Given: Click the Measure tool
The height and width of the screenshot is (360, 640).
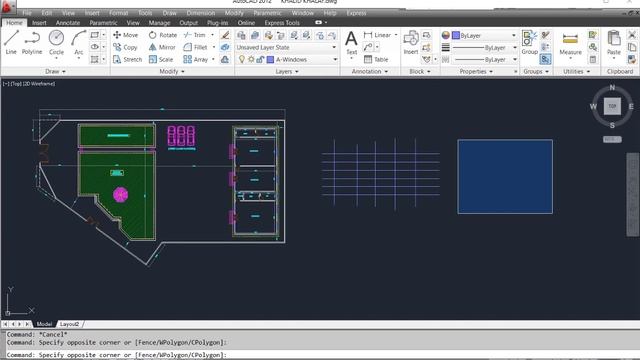Looking at the screenshot, I should (570, 44).
